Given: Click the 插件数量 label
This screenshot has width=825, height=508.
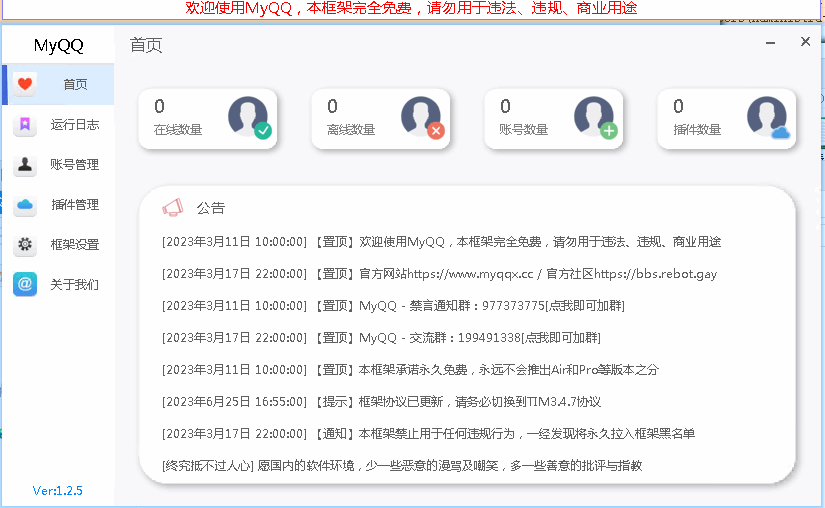Looking at the screenshot, I should 697,129.
